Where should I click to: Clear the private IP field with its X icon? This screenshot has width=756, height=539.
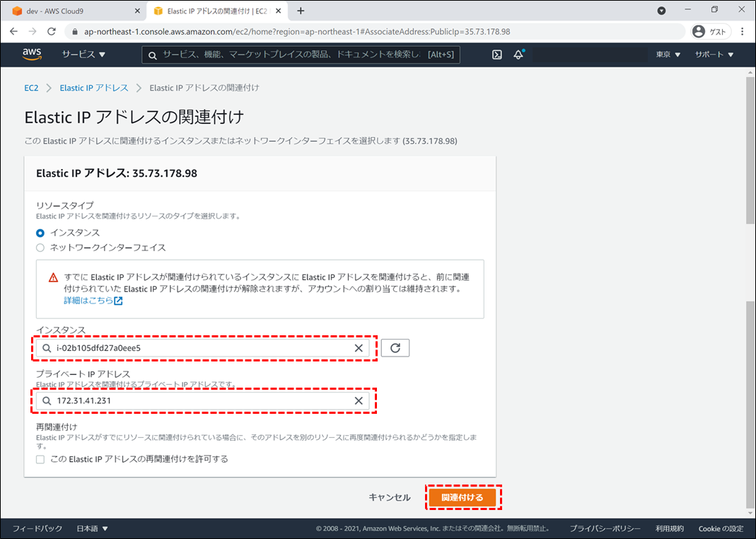point(358,400)
